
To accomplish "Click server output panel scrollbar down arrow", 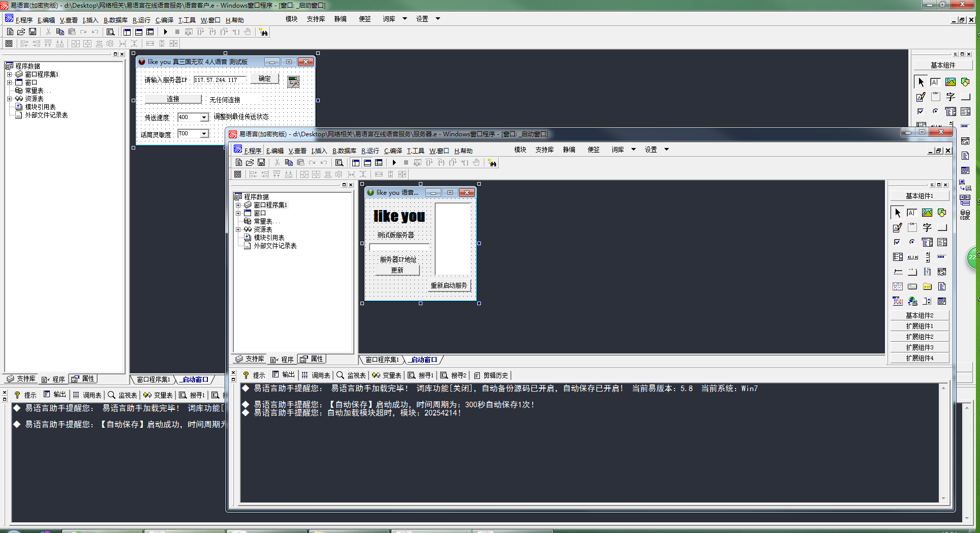I will click(943, 499).
